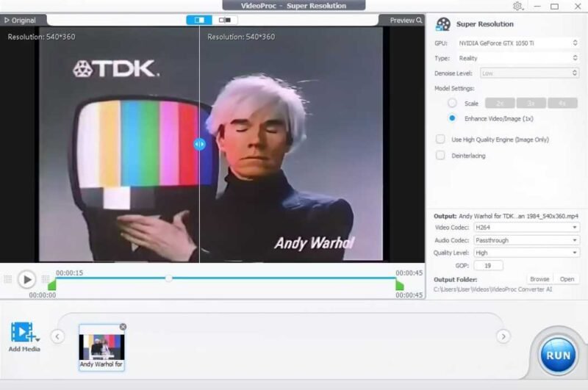Remove the Andy Warhol clip with X
Screen dimensions: 588x390
123,327
